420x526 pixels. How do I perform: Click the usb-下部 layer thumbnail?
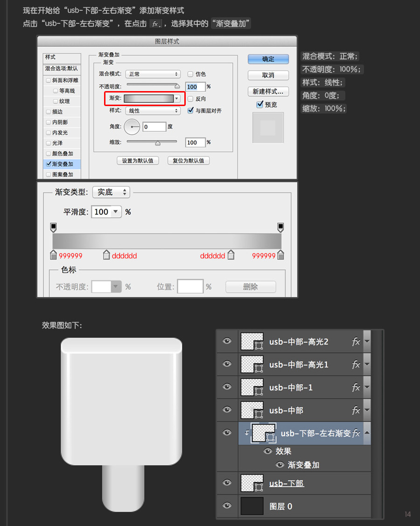(x=252, y=483)
